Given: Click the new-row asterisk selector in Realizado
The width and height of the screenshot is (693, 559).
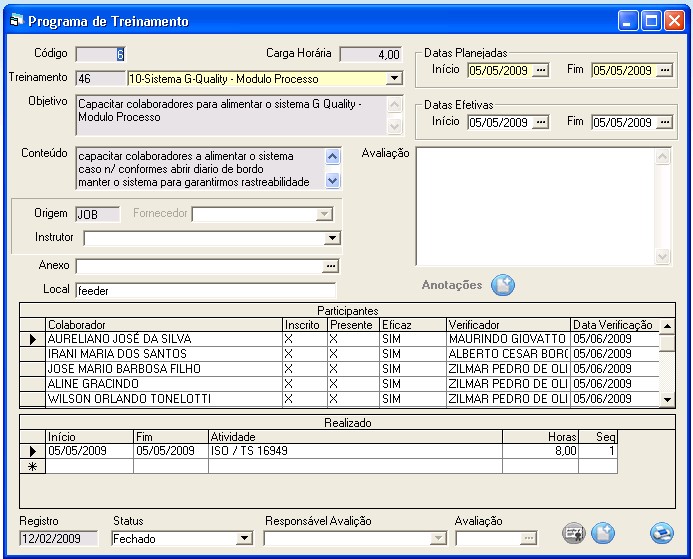Looking at the screenshot, I should click(32, 466).
